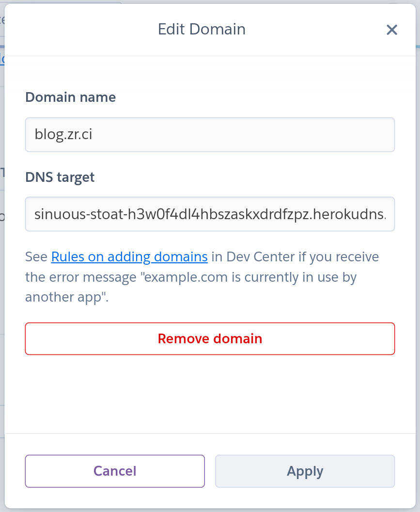
Task: Click the "another app" text in help note
Action: pyautogui.click(x=65, y=297)
